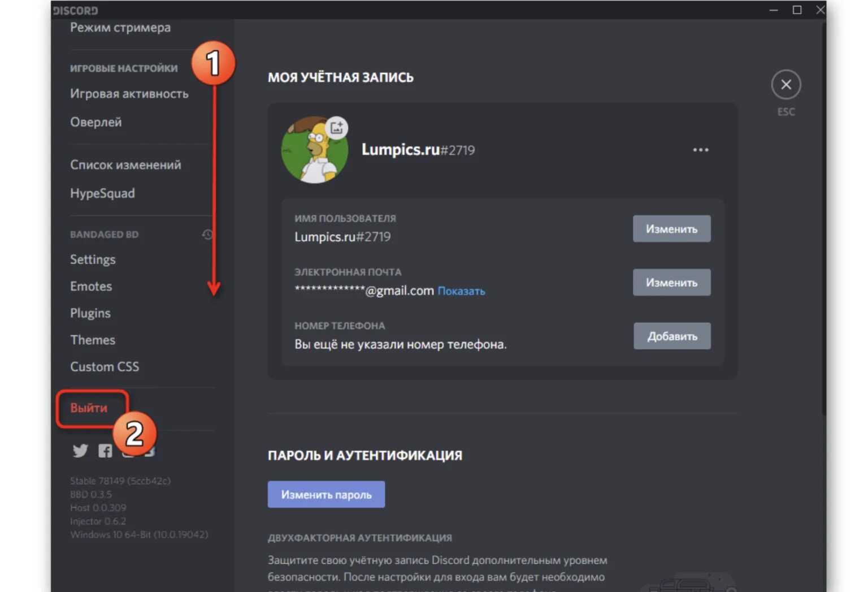Maximize the Discord window
This screenshot has width=868, height=592.
pos(797,10)
